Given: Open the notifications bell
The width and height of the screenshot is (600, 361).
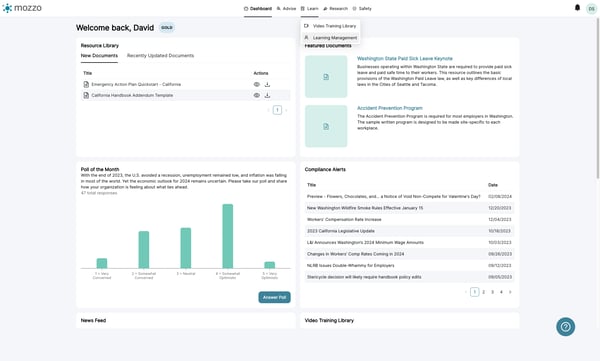Looking at the screenshot, I should (x=577, y=8).
